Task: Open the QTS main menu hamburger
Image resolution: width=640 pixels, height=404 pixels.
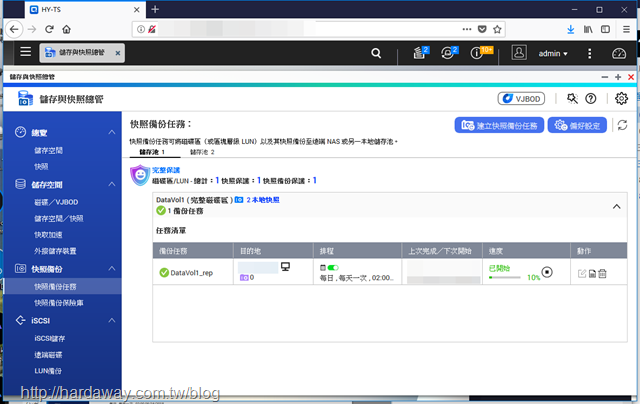Action: click(26, 52)
